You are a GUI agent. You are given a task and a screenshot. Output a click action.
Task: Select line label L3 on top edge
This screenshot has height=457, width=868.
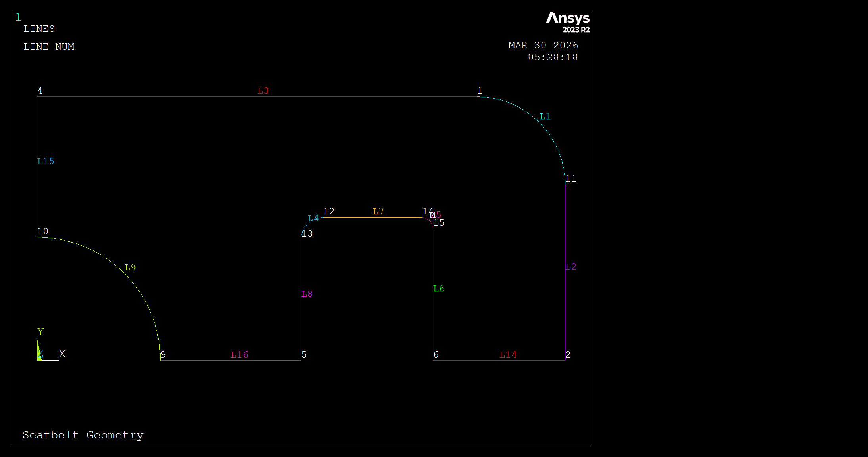[x=263, y=91]
